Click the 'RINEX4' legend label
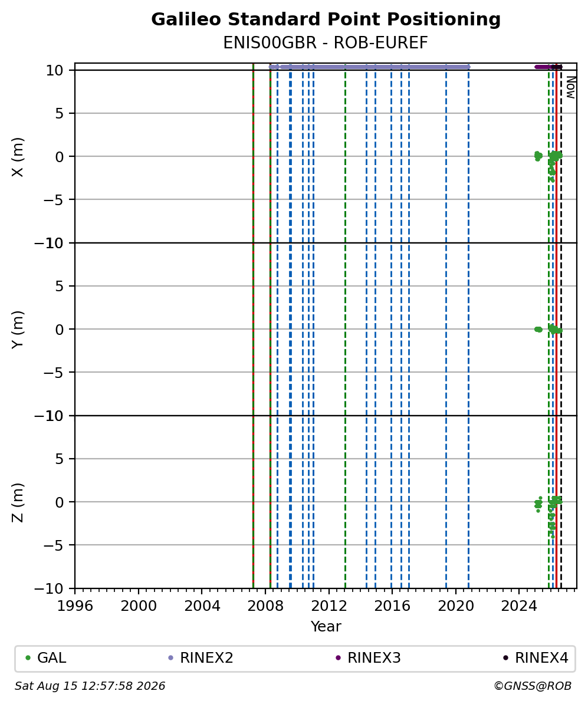The image size is (588, 704). 542,658
